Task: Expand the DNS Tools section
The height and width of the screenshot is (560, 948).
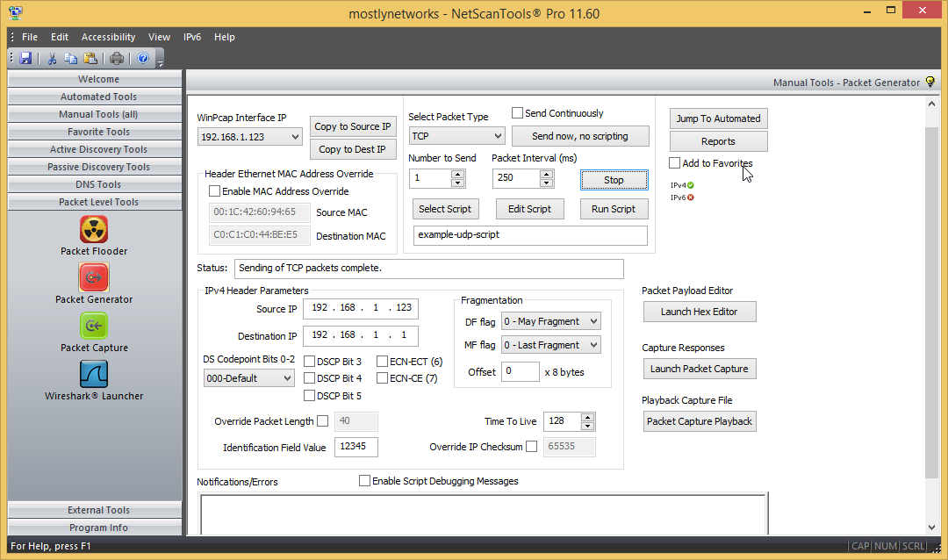Action: click(95, 184)
